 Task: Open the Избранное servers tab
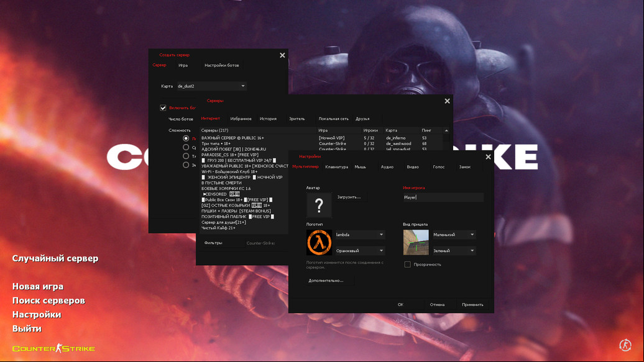point(241,119)
